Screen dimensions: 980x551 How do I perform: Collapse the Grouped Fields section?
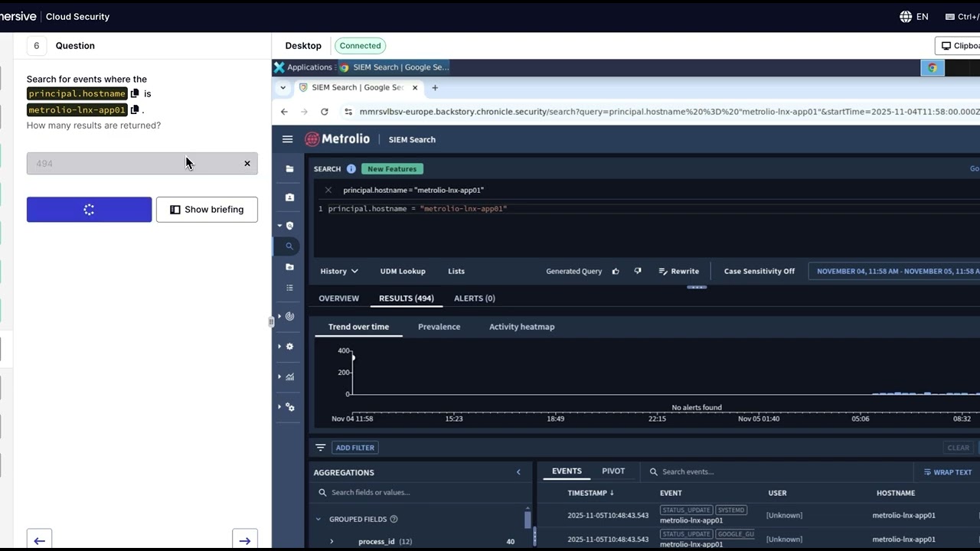click(318, 519)
